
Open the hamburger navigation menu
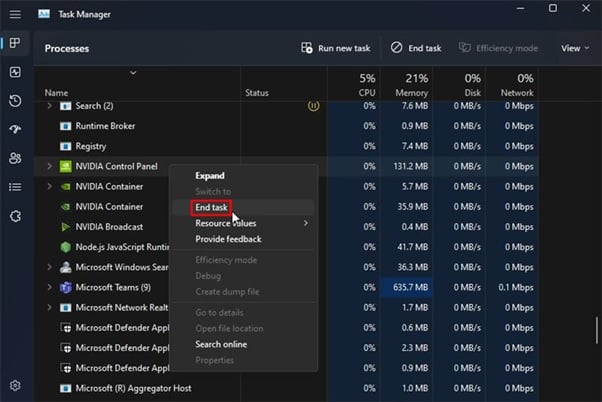[x=15, y=13]
